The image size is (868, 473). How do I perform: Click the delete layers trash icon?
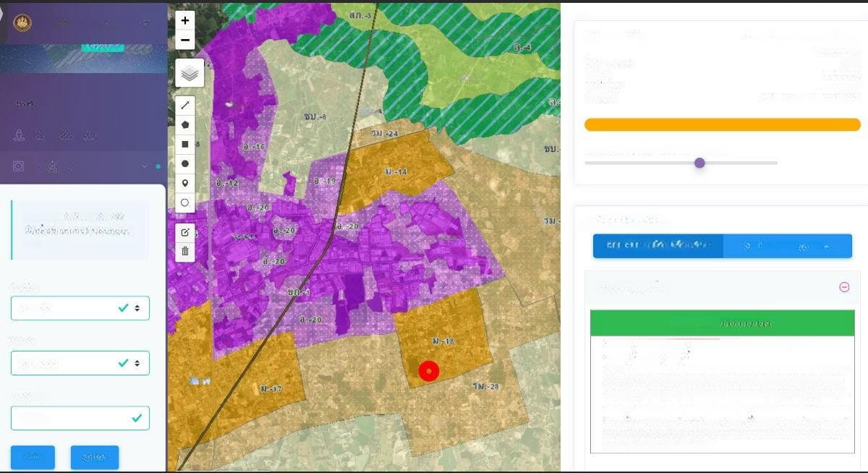185,251
